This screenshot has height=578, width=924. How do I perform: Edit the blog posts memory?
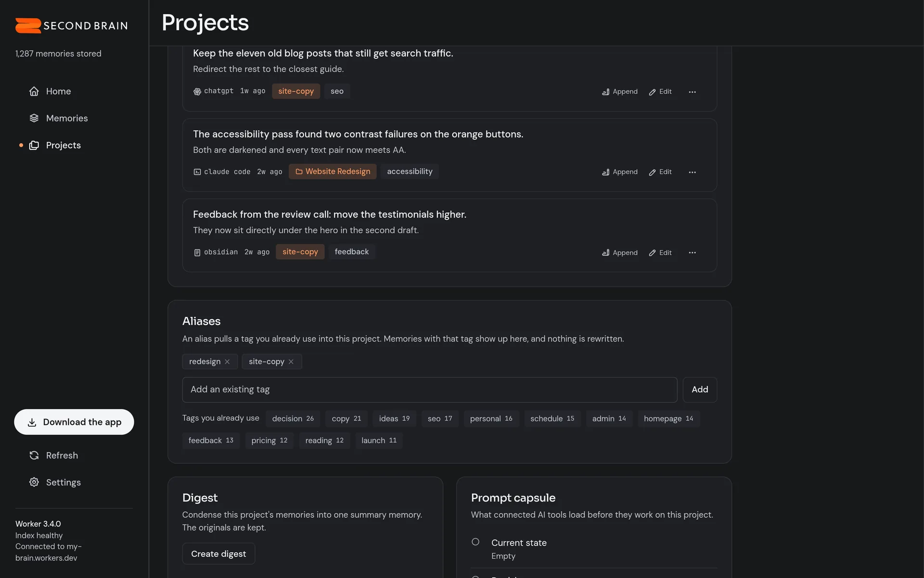[x=660, y=92]
